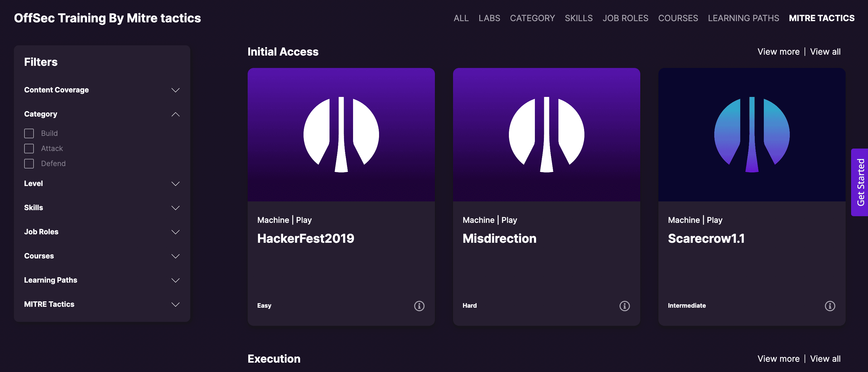This screenshot has width=868, height=372.
Task: Click the info icon on Scarecrow1.1 card
Action: (830, 306)
